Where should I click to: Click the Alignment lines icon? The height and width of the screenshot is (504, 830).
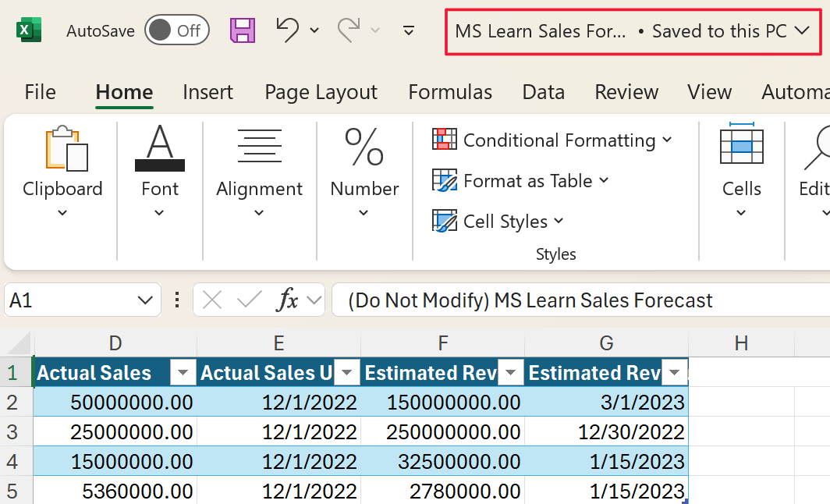pos(259,146)
